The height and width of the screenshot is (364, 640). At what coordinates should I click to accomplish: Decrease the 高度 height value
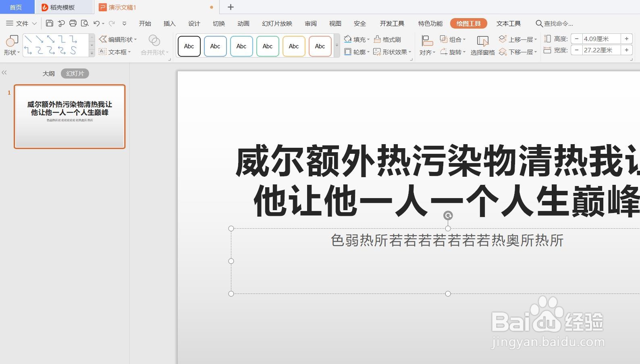tap(577, 39)
